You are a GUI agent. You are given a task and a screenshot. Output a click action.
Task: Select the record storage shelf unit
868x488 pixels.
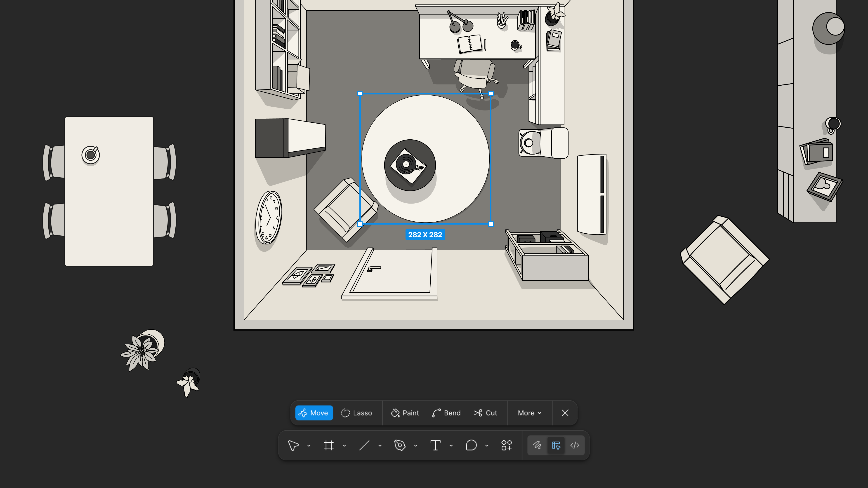(x=547, y=255)
